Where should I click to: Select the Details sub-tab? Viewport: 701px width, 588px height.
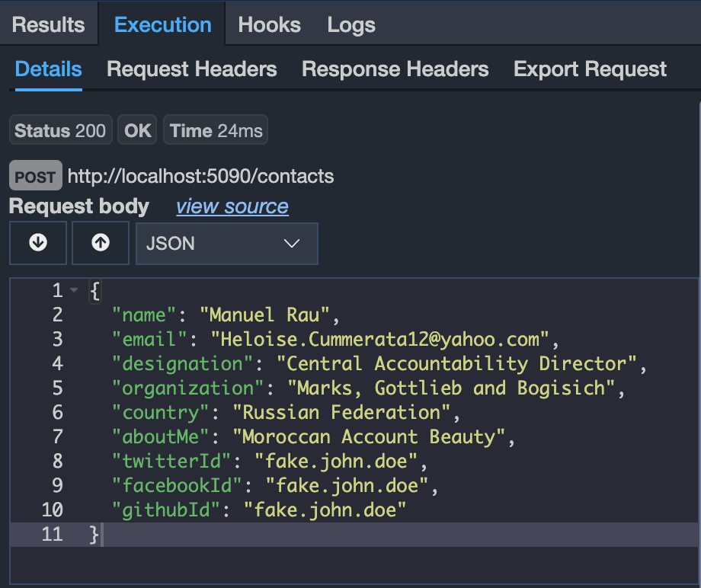[49, 69]
